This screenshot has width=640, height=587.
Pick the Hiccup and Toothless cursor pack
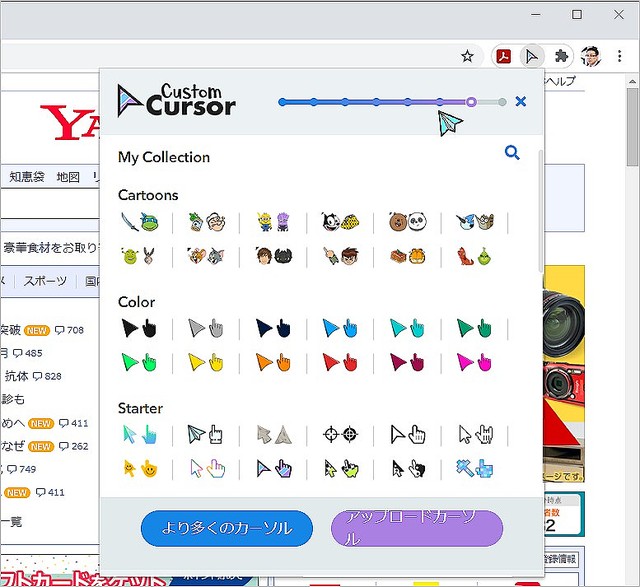[x=273, y=256]
